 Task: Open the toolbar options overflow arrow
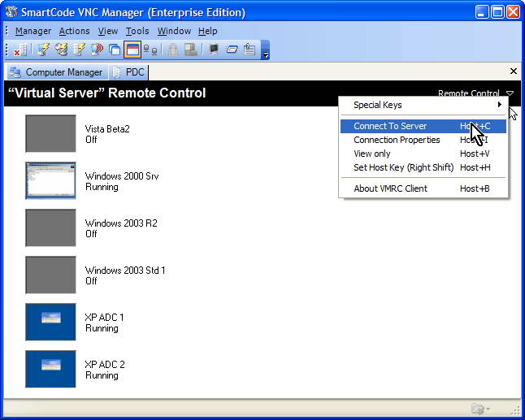click(x=265, y=51)
